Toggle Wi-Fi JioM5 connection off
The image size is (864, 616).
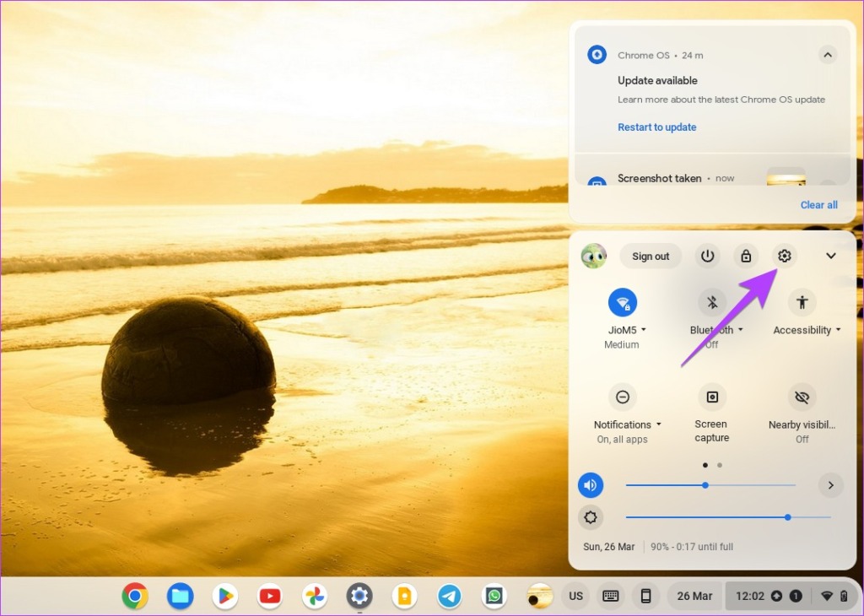click(623, 303)
